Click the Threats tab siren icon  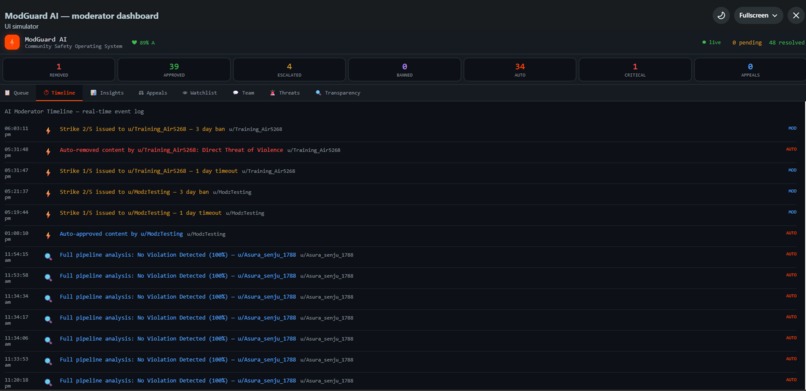tap(272, 93)
